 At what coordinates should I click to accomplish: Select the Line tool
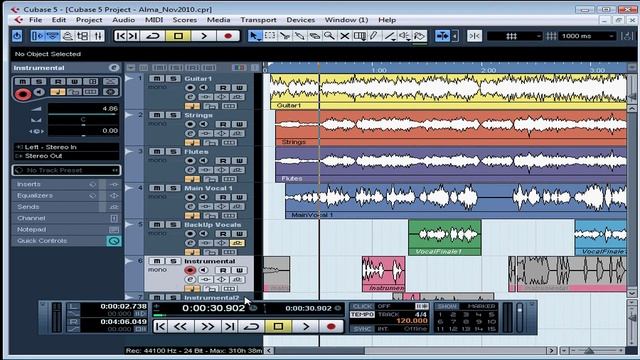[389, 36]
